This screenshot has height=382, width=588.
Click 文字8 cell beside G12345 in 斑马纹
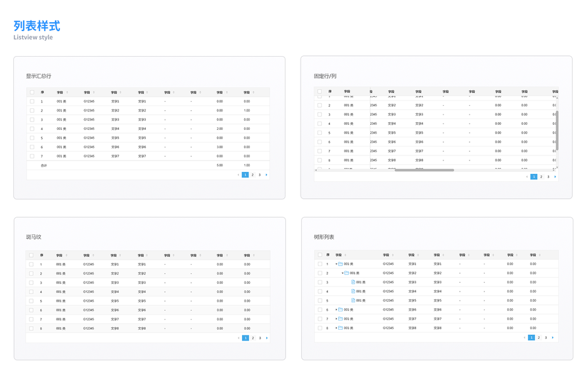coord(115,329)
